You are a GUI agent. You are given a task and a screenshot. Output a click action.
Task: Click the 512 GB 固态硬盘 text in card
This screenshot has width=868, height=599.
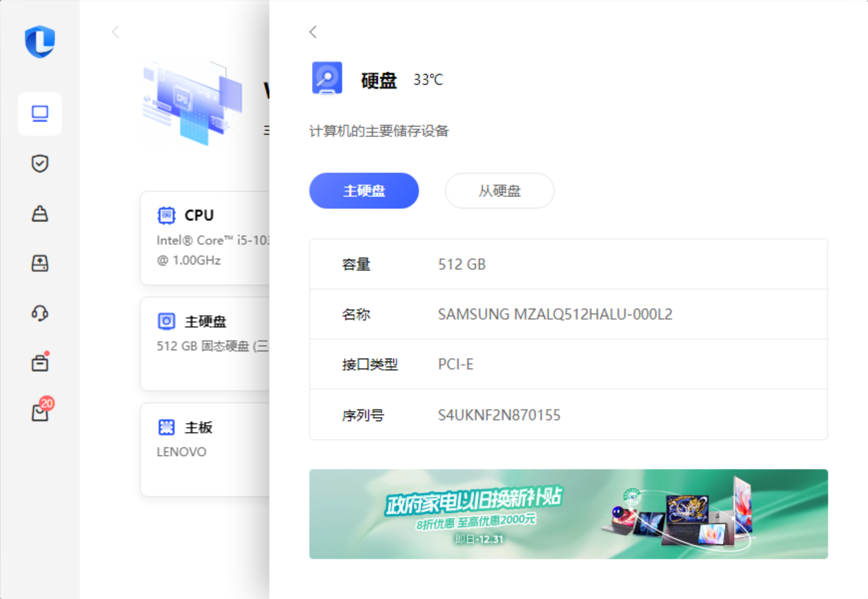213,346
